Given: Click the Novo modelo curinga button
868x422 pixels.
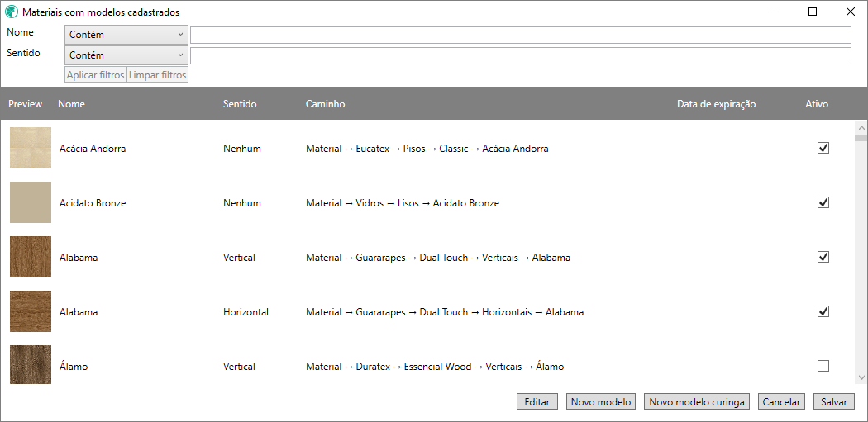Looking at the screenshot, I should [697, 402].
